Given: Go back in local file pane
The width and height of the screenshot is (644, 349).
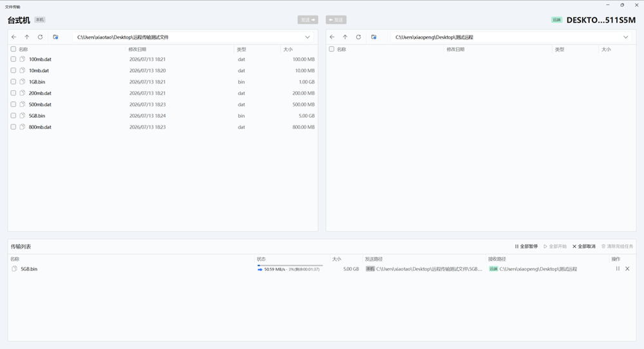Looking at the screenshot, I should point(14,37).
